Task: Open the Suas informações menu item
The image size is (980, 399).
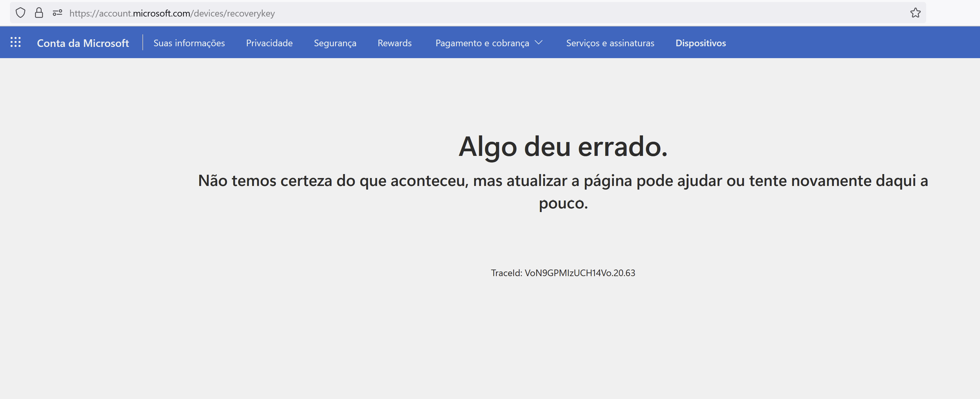Action: [x=189, y=43]
